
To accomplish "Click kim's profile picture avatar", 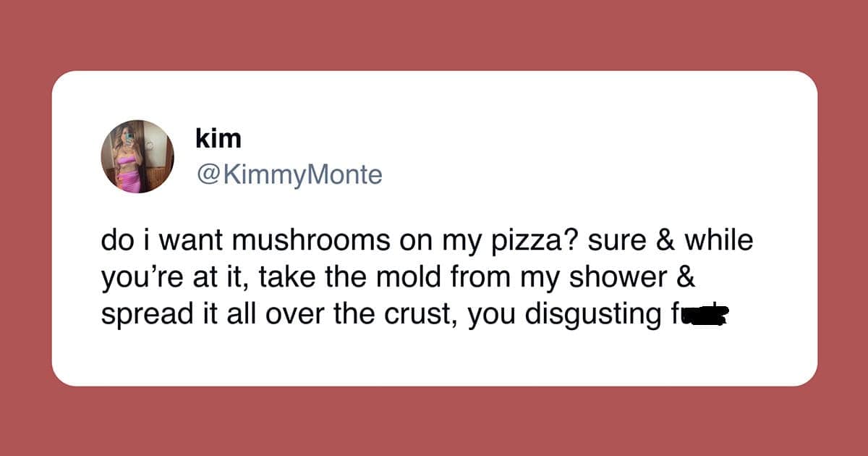I will (137, 157).
